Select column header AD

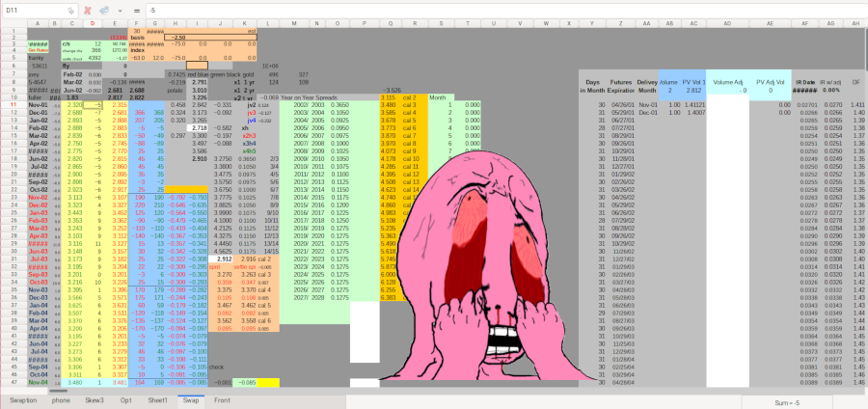coord(727,24)
